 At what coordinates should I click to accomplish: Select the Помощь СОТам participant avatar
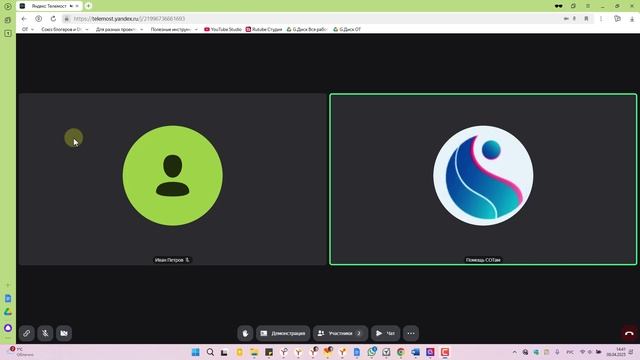click(483, 176)
